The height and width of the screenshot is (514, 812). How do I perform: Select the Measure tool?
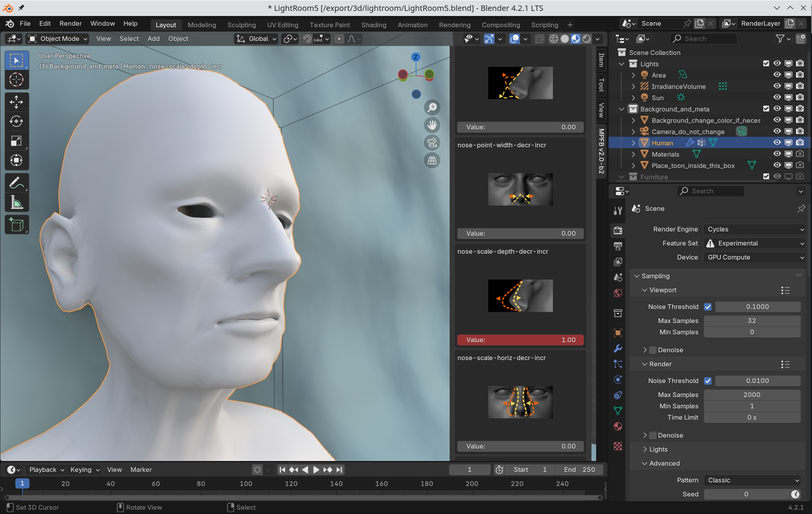[16, 202]
